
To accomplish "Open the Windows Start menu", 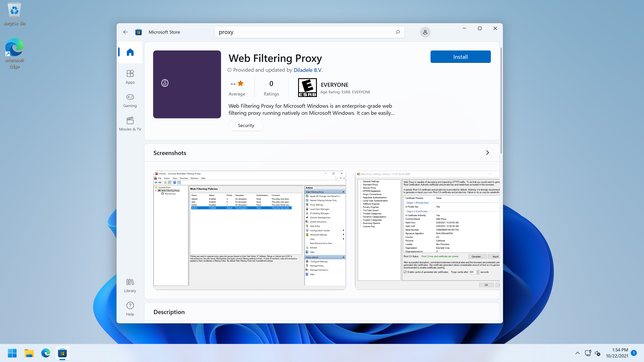I will pos(12,353).
